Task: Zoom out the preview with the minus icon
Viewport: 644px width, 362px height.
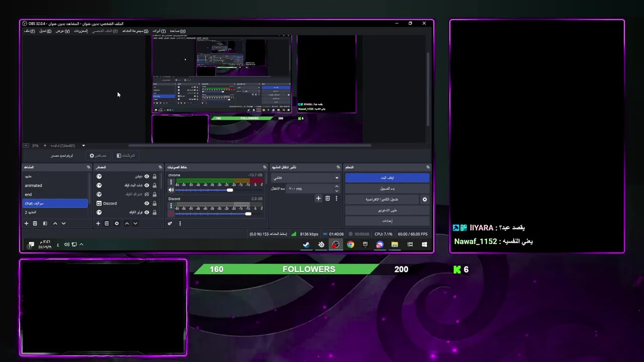Action: (26, 146)
